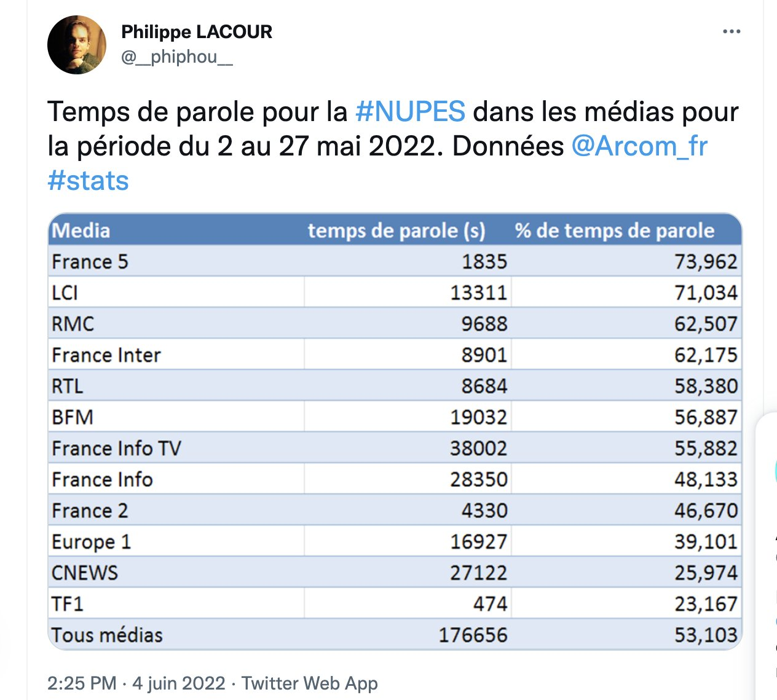Open the @Arcom_fr mention link

point(639,146)
